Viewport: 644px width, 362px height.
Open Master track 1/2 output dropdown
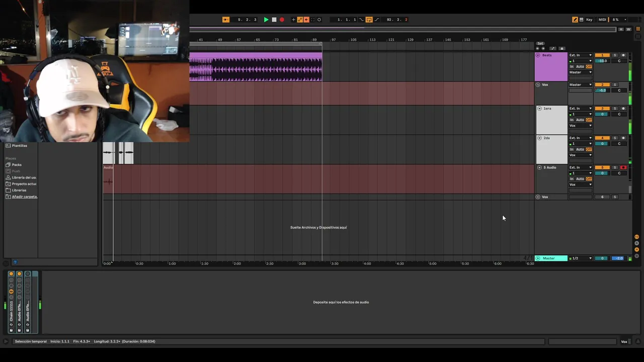581,258
